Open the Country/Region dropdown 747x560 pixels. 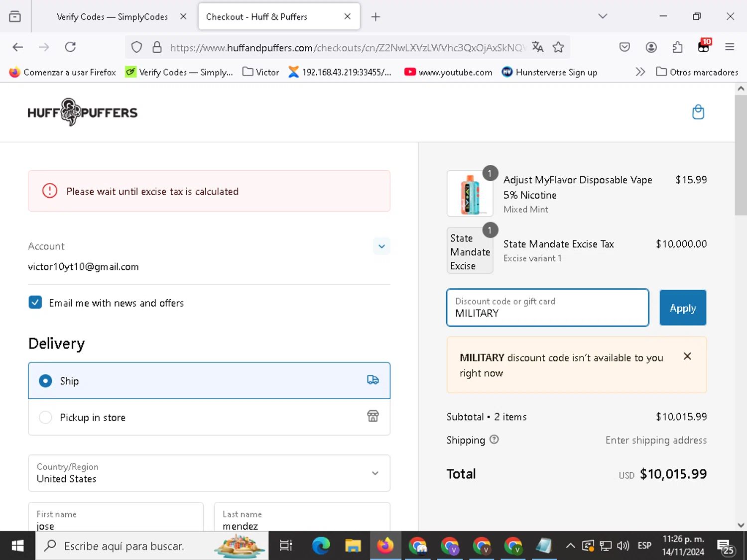click(209, 473)
